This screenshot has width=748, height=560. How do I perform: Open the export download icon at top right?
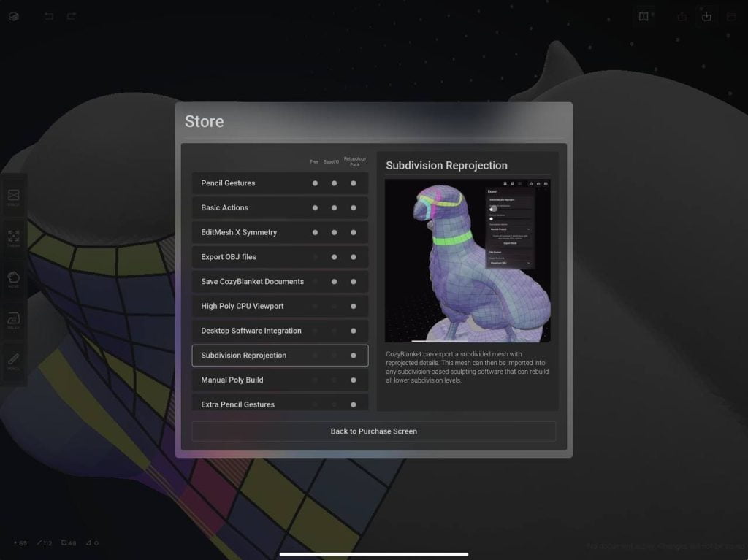706,16
